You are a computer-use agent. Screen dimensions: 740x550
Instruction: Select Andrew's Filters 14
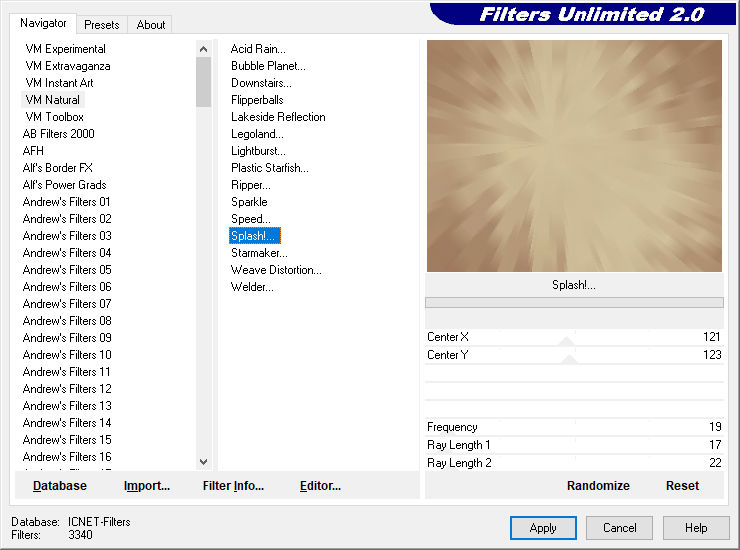click(x=67, y=423)
